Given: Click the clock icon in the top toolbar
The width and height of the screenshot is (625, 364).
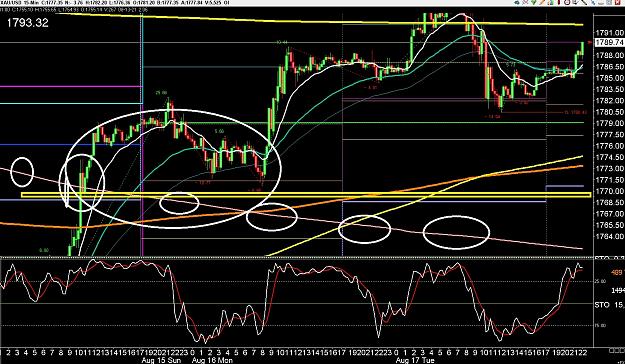Looking at the screenshot, I should 567,2.
